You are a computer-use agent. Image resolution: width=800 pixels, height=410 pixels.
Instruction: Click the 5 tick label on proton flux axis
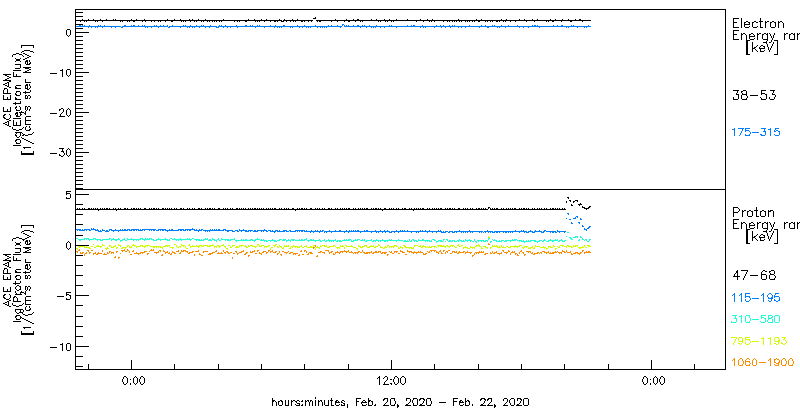(69, 195)
